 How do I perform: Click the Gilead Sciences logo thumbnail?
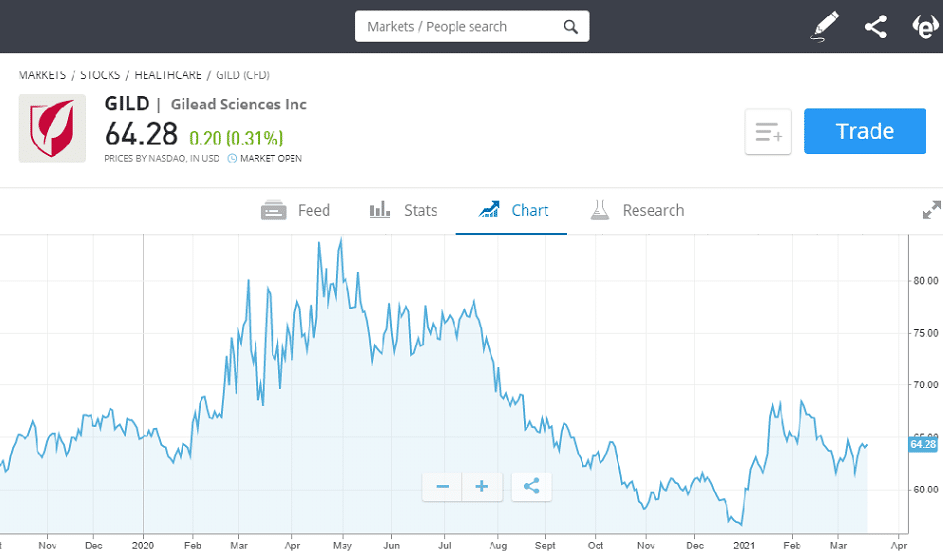pyautogui.click(x=52, y=128)
